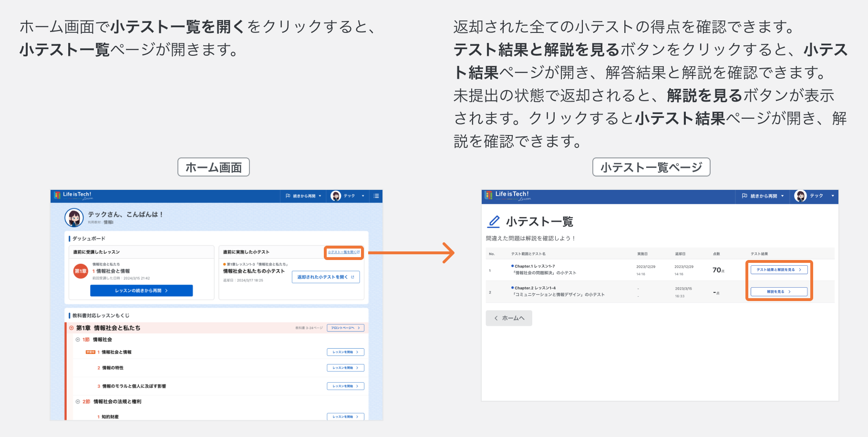Click 教科書 3-24ページ text in chapter row
868x437 pixels.
[309, 328]
